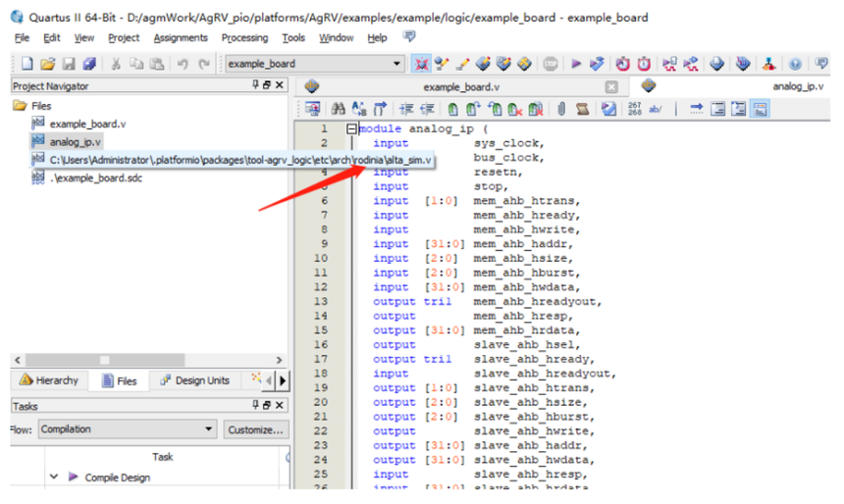Undo the last edit via toolbar arrow
844x504 pixels.
[183, 64]
